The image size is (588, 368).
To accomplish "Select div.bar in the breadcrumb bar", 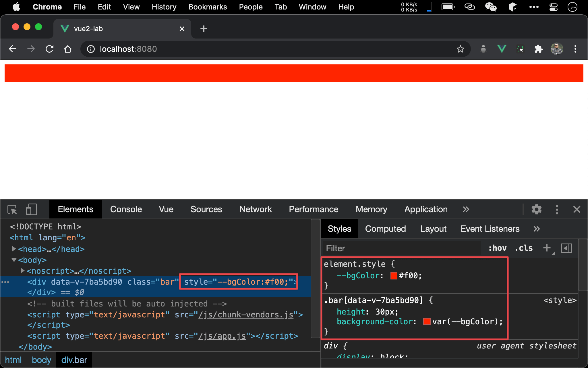I will (74, 360).
